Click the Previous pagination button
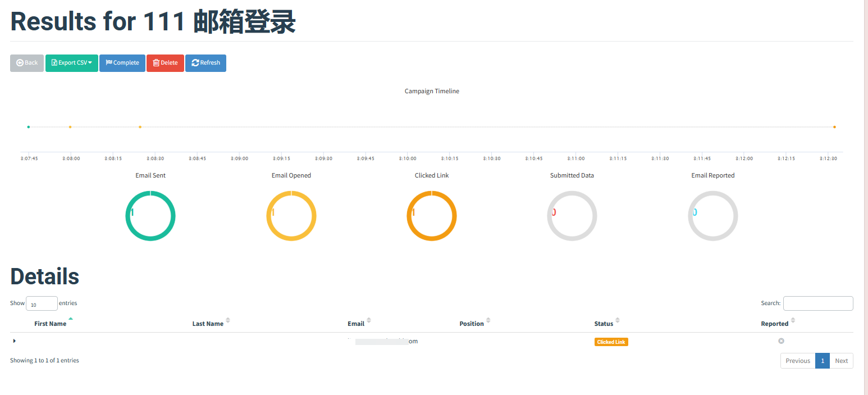The width and height of the screenshot is (868, 395). pos(797,360)
